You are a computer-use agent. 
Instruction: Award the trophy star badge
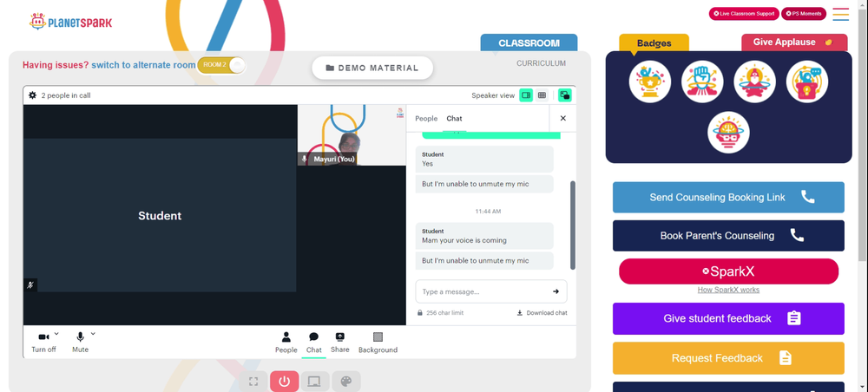[x=650, y=82]
